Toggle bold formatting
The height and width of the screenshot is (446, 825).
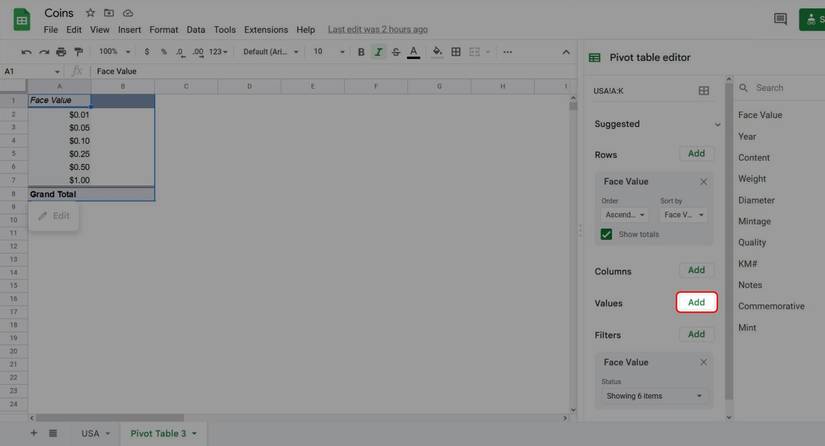[361, 52]
